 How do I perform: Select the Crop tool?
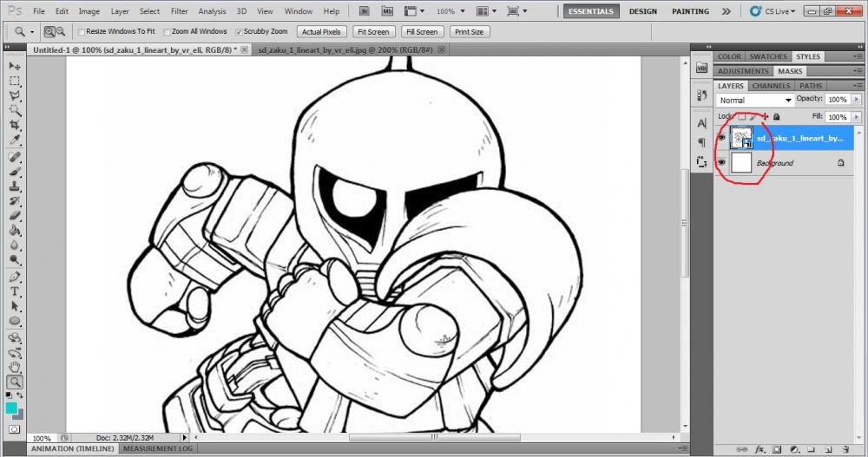(15, 125)
